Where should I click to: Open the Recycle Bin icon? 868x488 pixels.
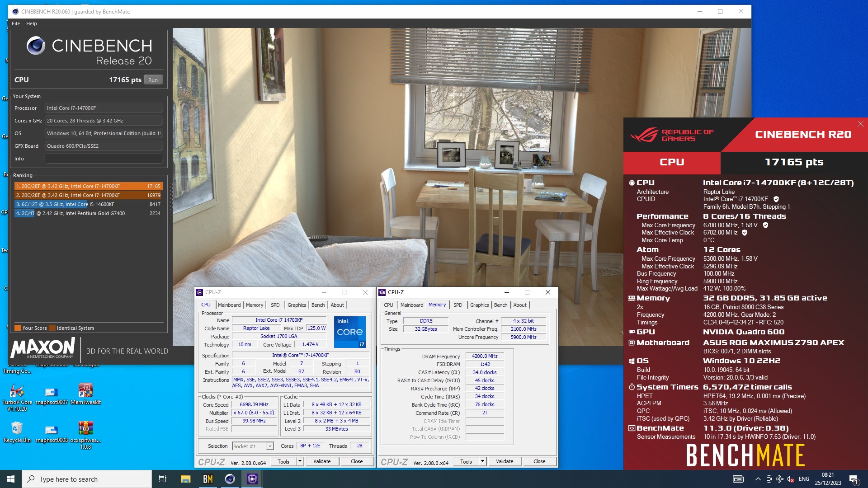coord(17,432)
